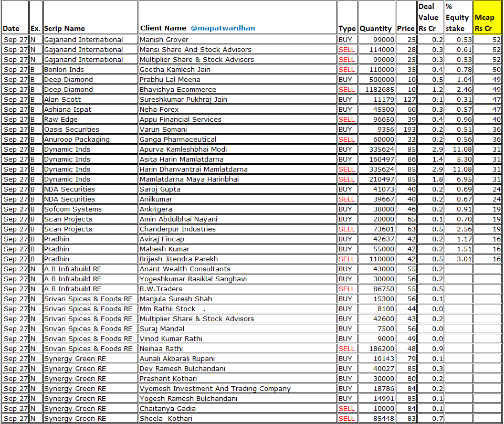Select Chanderpur Industries client cell
The width and height of the screenshot is (504, 424).
[x=237, y=229]
